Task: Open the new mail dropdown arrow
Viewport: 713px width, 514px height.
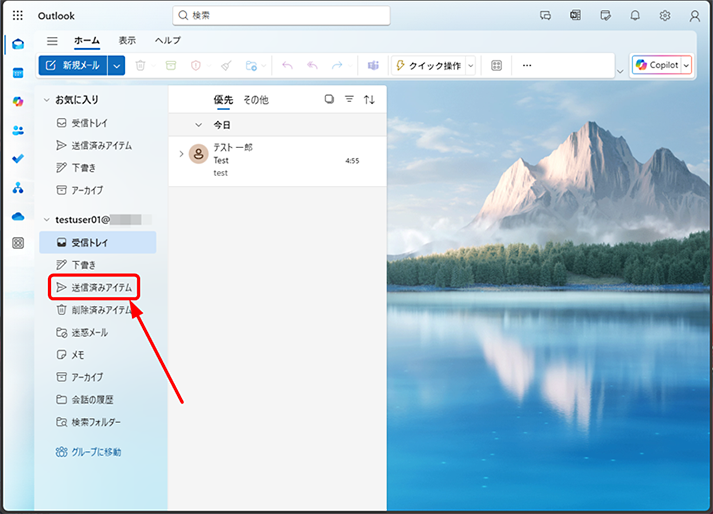Action: coord(116,66)
